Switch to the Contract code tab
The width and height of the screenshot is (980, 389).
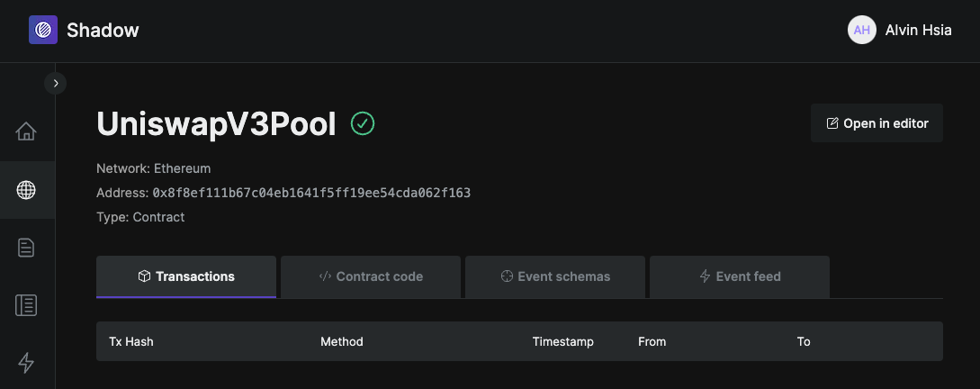pyautogui.click(x=371, y=276)
